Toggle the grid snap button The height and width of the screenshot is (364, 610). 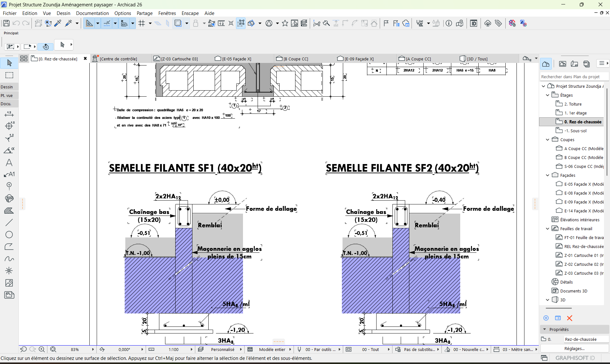[142, 23]
